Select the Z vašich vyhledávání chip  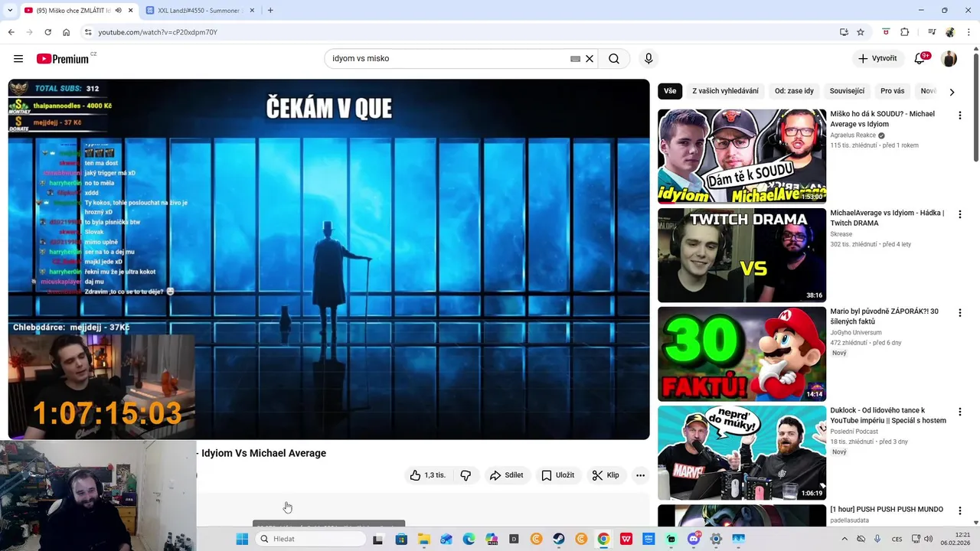click(726, 91)
